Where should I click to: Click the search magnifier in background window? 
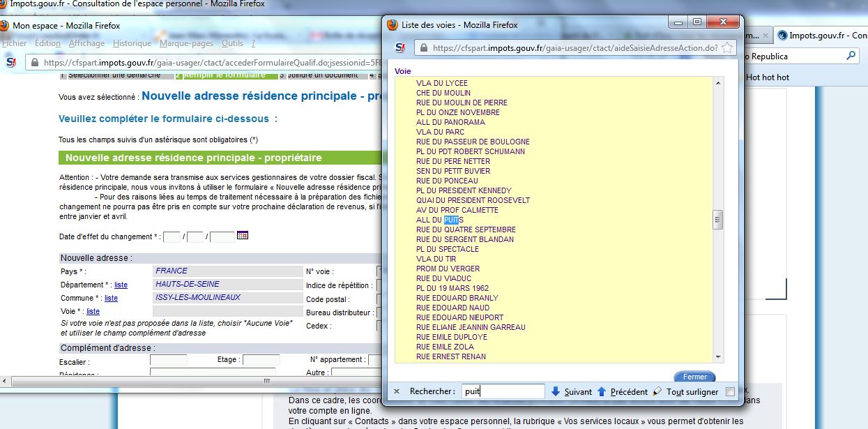(x=851, y=56)
